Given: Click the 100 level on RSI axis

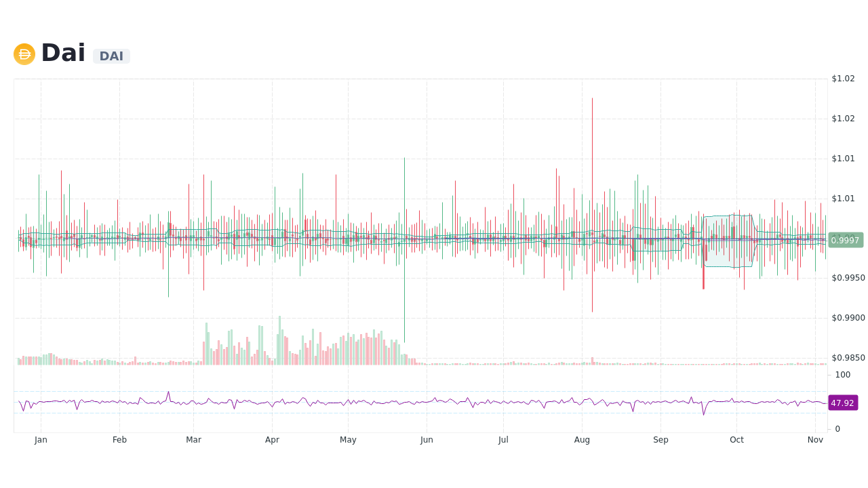Looking at the screenshot, I should (842, 375).
